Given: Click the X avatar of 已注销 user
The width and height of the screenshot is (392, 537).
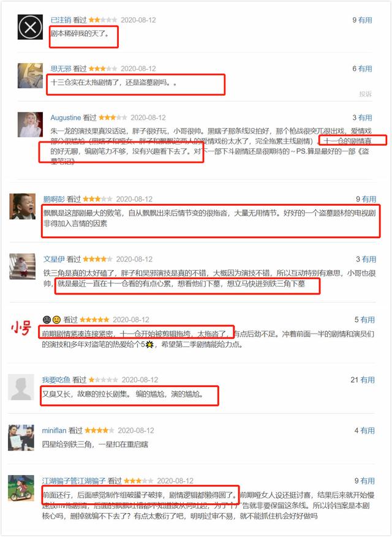Looking at the screenshot, I should [x=30, y=27].
